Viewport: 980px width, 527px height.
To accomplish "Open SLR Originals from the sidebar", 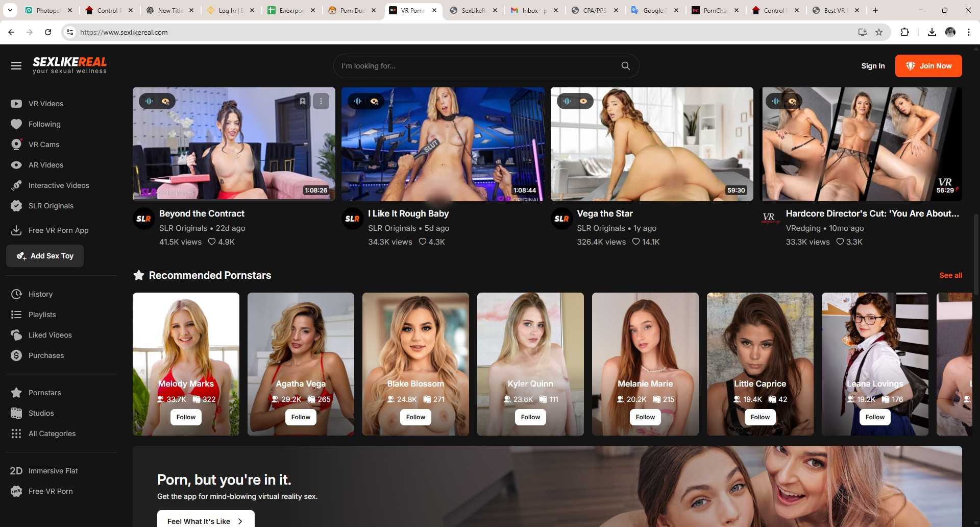I will coord(51,206).
